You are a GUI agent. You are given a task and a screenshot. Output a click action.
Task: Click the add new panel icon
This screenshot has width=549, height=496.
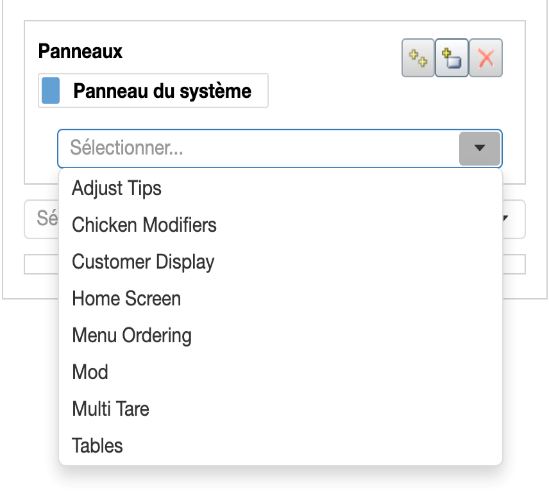coord(452,58)
